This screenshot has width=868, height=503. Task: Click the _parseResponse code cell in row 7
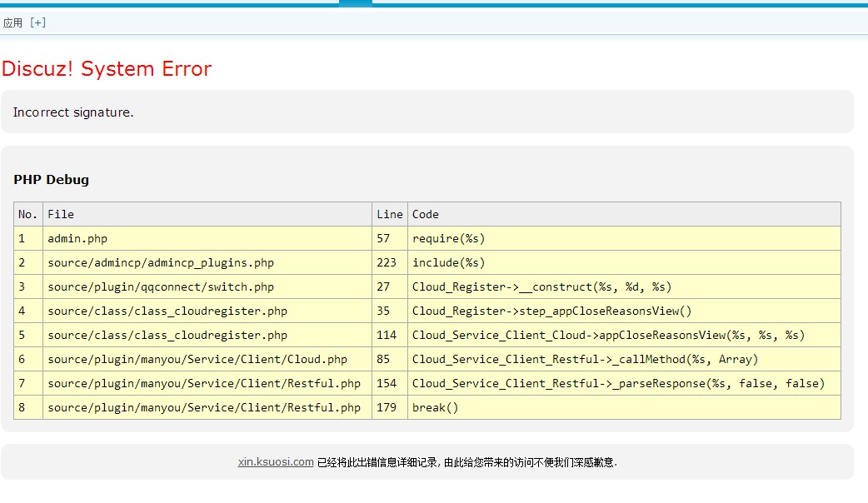tap(618, 383)
